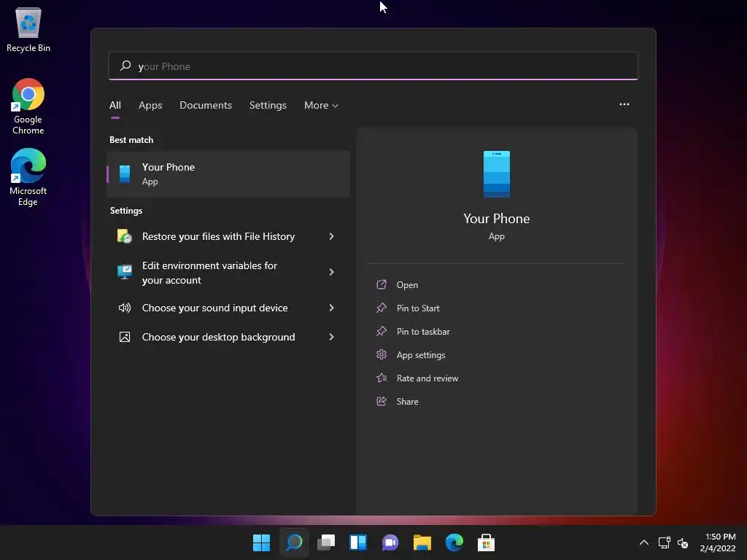This screenshot has height=560, width=747.
Task: Choose Pin to taskbar action
Action: click(x=423, y=332)
